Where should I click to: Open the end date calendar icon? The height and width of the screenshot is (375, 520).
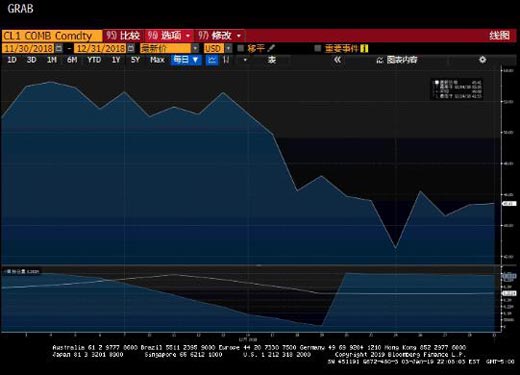(x=131, y=48)
